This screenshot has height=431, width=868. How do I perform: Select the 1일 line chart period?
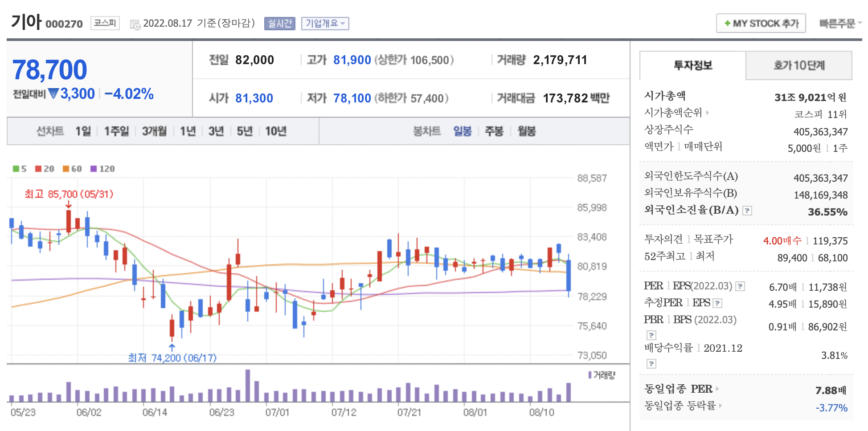coord(83,131)
